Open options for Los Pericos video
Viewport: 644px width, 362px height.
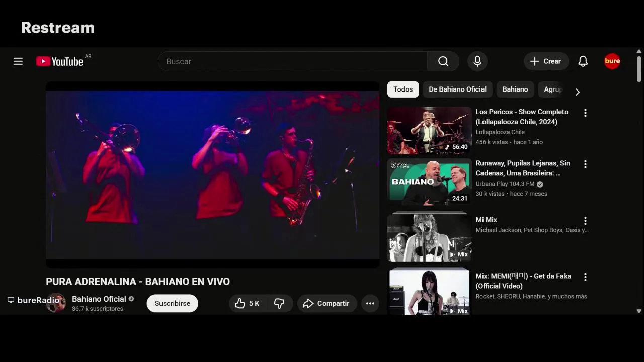tap(585, 113)
